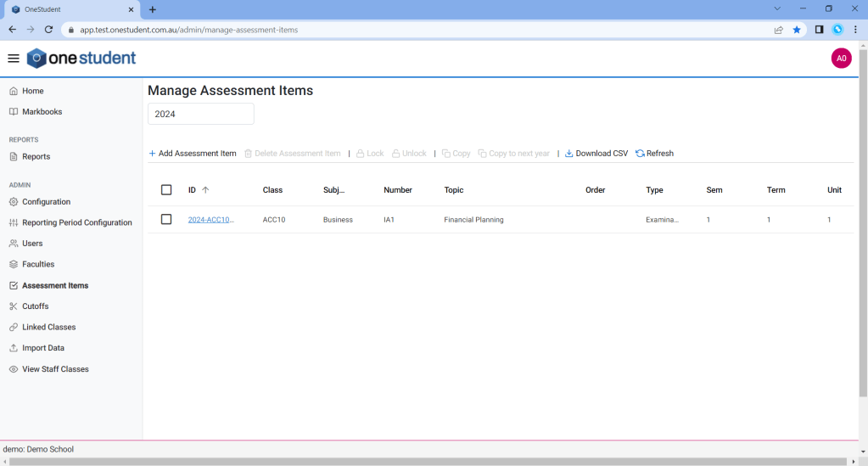Check the box for the ACC10 row
868x466 pixels.
(166, 219)
